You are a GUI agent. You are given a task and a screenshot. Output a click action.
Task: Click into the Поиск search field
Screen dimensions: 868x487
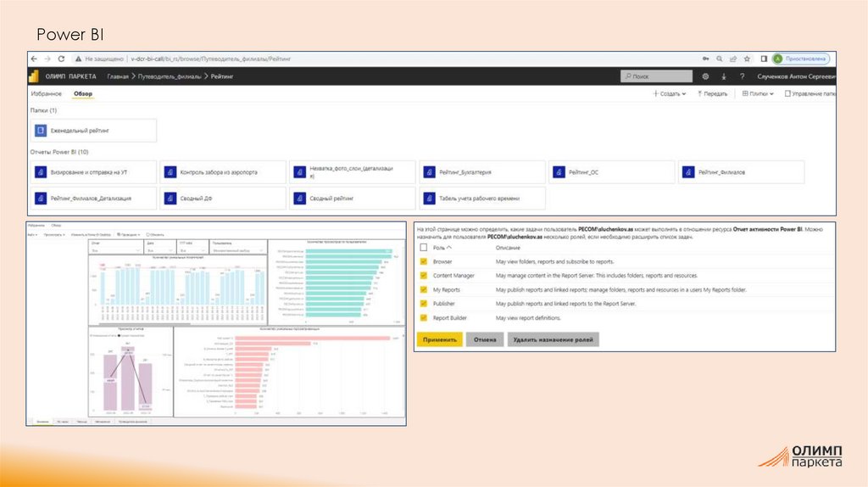(654, 76)
